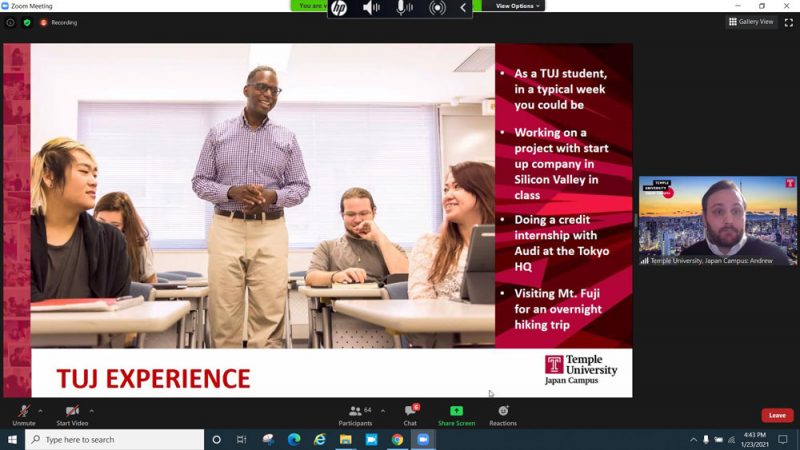Enter full screen mode in Zoom
This screenshot has height=450, width=800.
tap(789, 22)
